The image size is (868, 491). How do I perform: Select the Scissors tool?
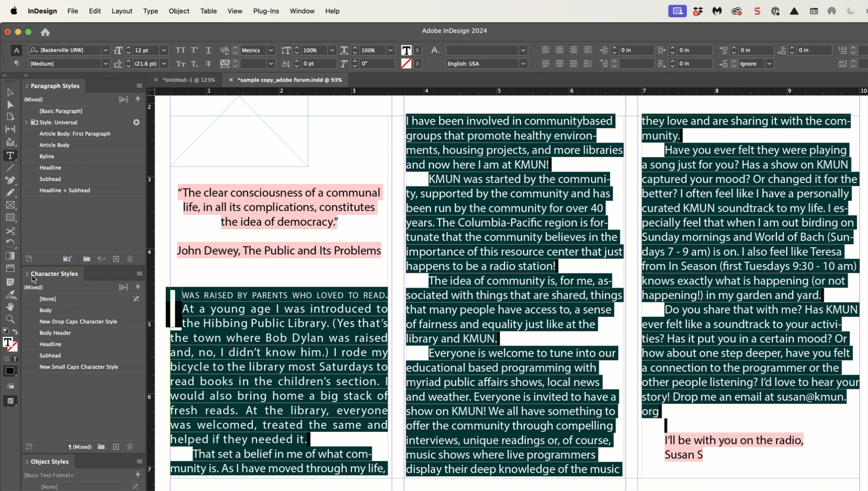[10, 231]
